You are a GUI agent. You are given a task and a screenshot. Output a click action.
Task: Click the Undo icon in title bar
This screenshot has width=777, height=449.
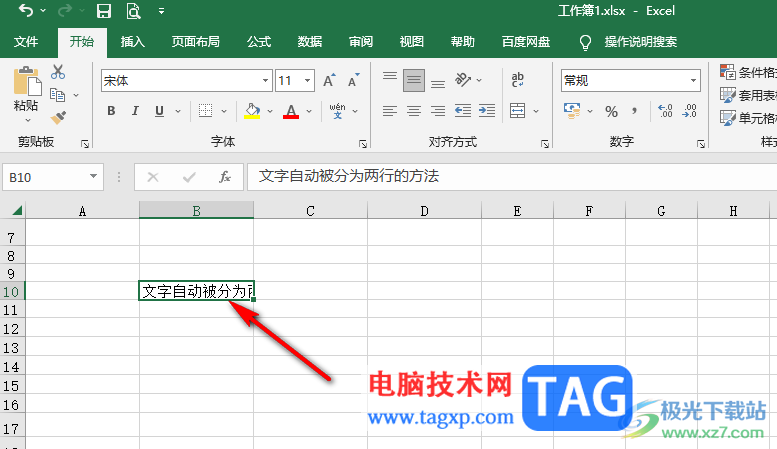pos(26,10)
